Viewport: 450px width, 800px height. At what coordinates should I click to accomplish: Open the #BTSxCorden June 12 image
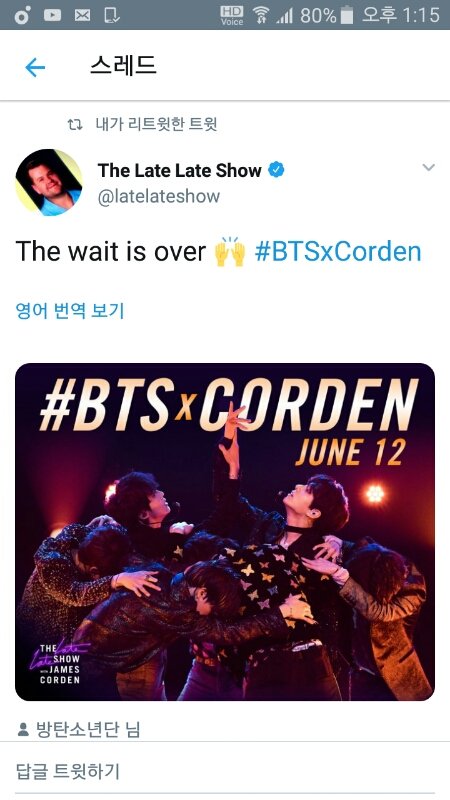coord(225,532)
